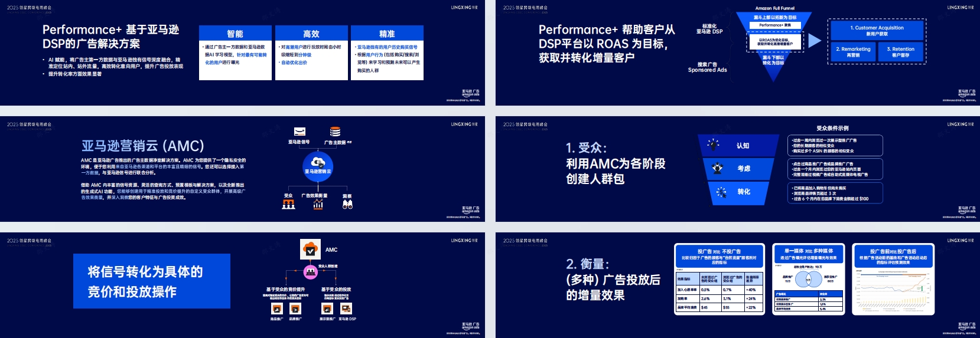Open the 投广告前对比投广告后 chart card
Image resolution: width=980 pixels, height=338 pixels.
[893, 279]
